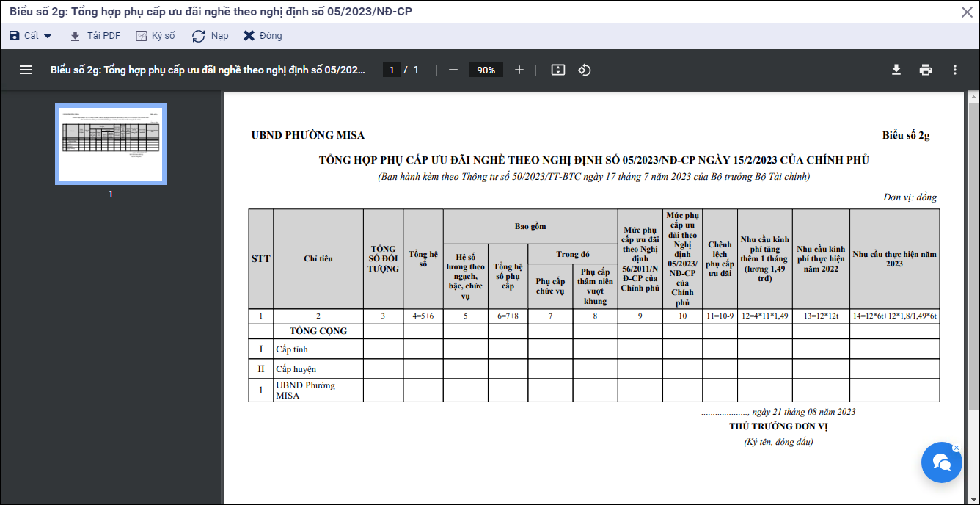This screenshot has width=980, height=505.
Task: Open the PDF viewer more actions menu
Action: pyautogui.click(x=955, y=70)
